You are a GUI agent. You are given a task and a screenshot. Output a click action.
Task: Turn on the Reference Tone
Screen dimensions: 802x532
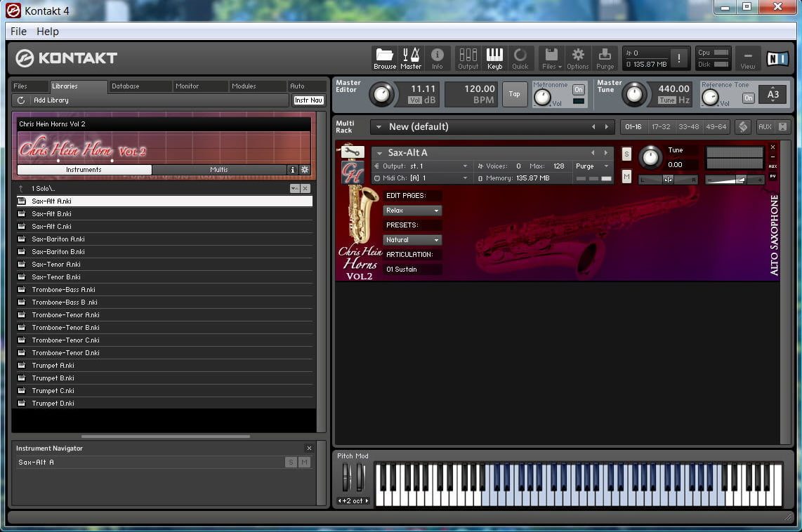[749, 98]
